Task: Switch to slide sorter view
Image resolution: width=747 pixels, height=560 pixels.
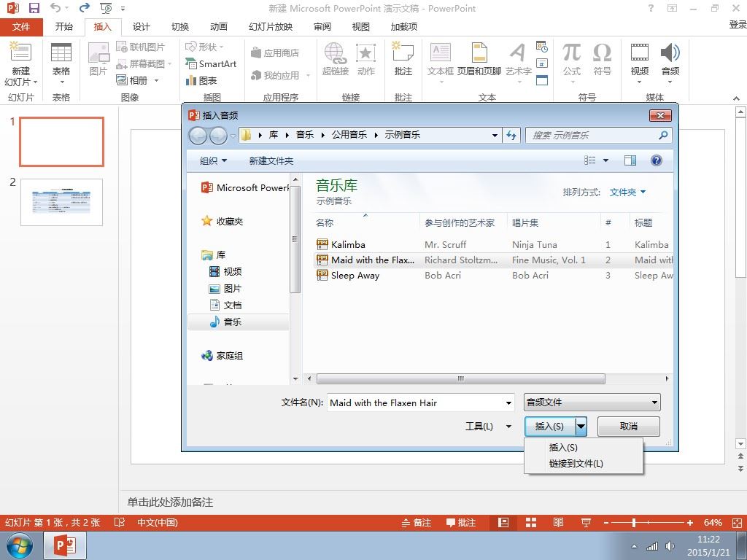Action: point(531,522)
